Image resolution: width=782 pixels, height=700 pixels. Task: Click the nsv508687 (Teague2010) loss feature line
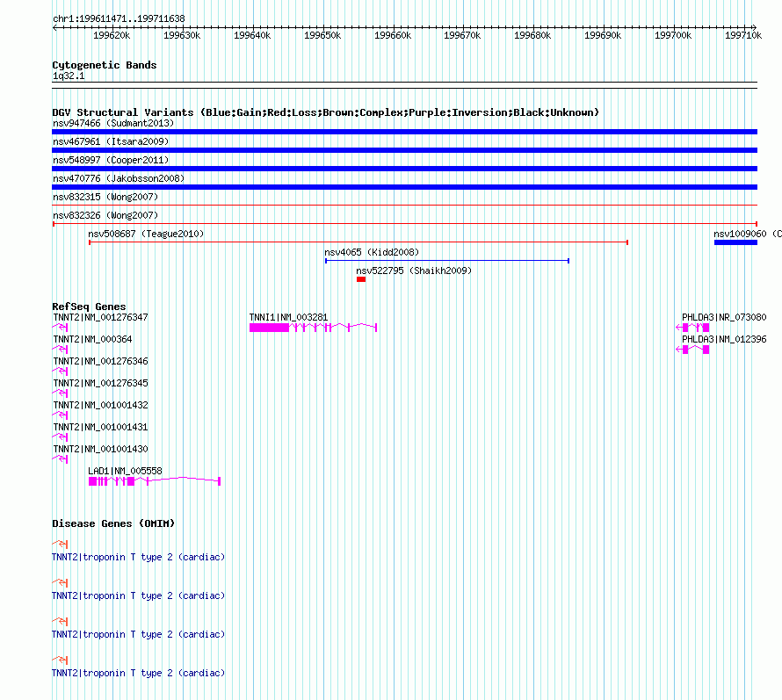pos(358,242)
